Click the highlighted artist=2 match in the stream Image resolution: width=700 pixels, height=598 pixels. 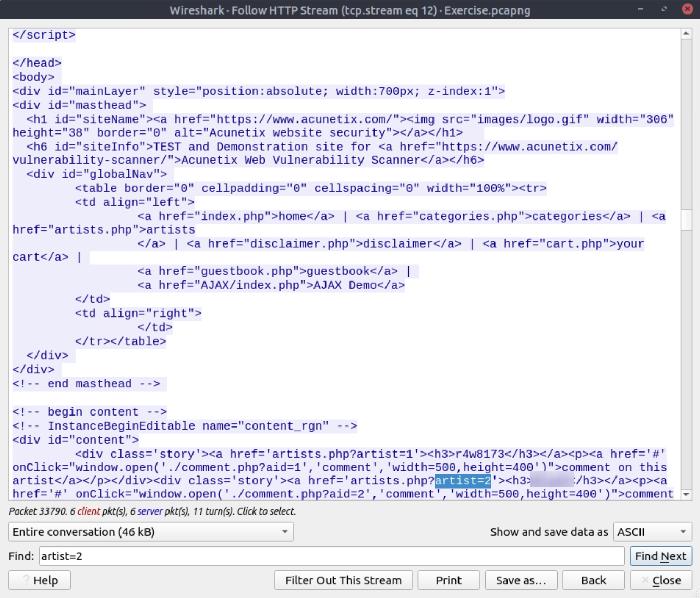pyautogui.click(x=463, y=481)
